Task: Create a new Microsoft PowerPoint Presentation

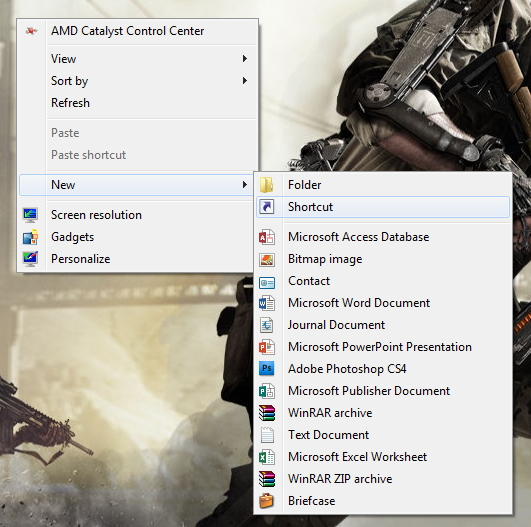Action: [383, 347]
